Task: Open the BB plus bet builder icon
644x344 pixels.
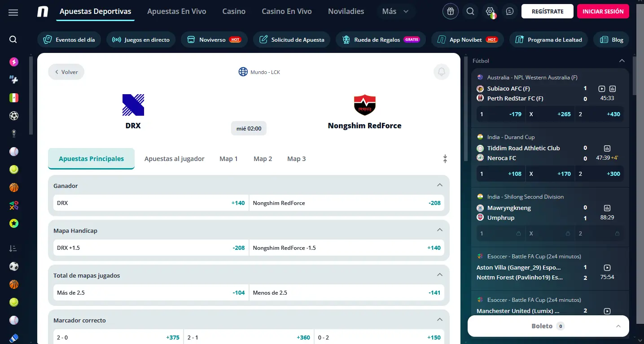Action: pos(14,79)
